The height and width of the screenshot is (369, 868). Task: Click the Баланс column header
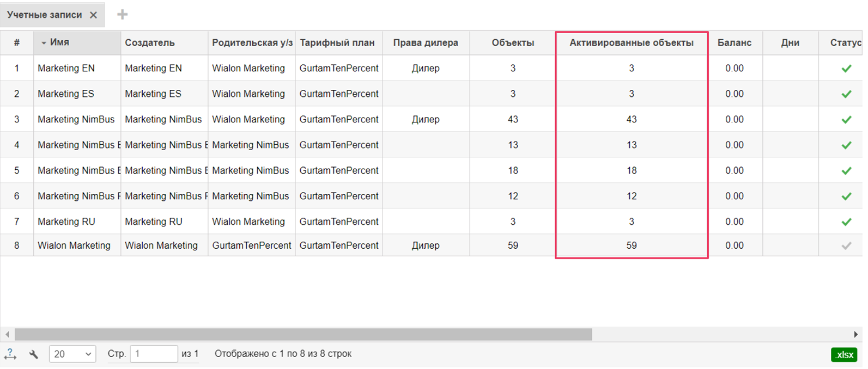(734, 43)
